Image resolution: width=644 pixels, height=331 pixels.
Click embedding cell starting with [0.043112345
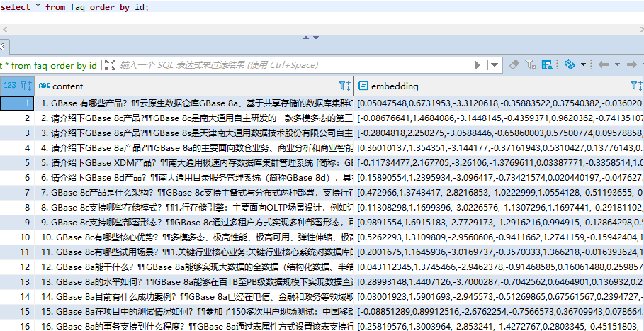pyautogui.click(x=499, y=267)
